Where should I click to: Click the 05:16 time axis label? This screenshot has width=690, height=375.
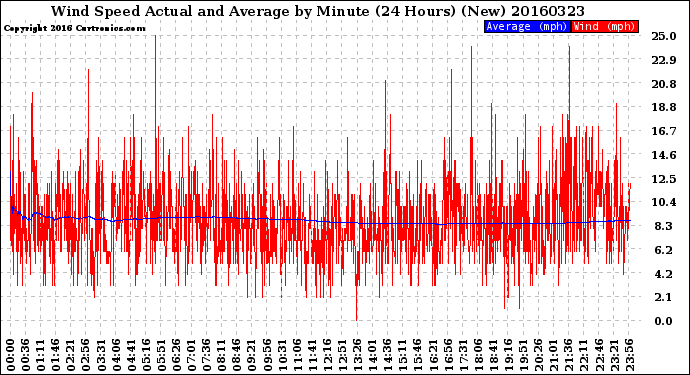pyautogui.click(x=146, y=355)
